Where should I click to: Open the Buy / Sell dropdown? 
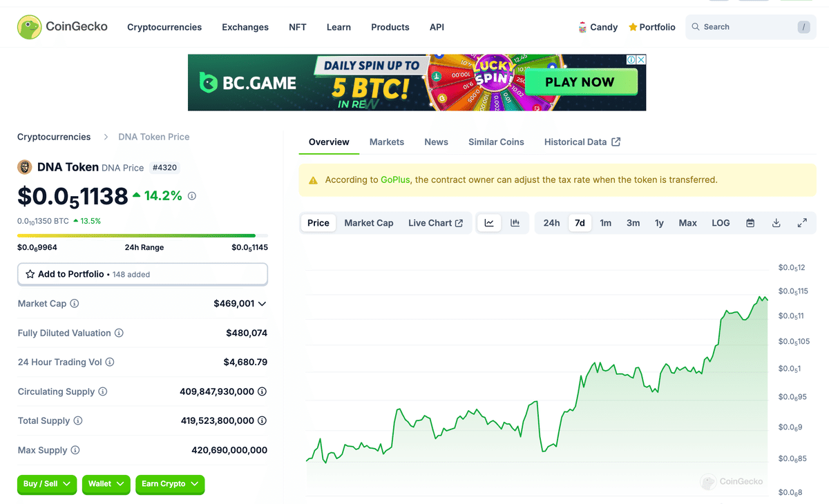(x=47, y=484)
